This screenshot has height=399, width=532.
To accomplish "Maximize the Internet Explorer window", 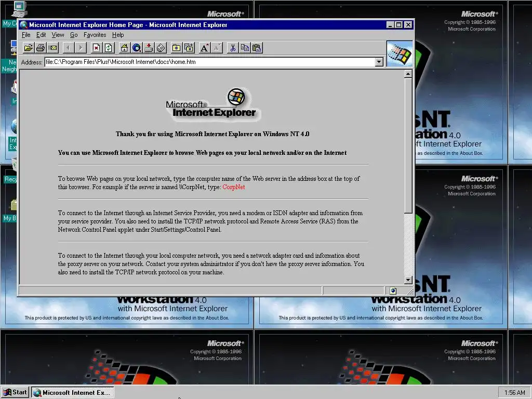I will pos(399,25).
